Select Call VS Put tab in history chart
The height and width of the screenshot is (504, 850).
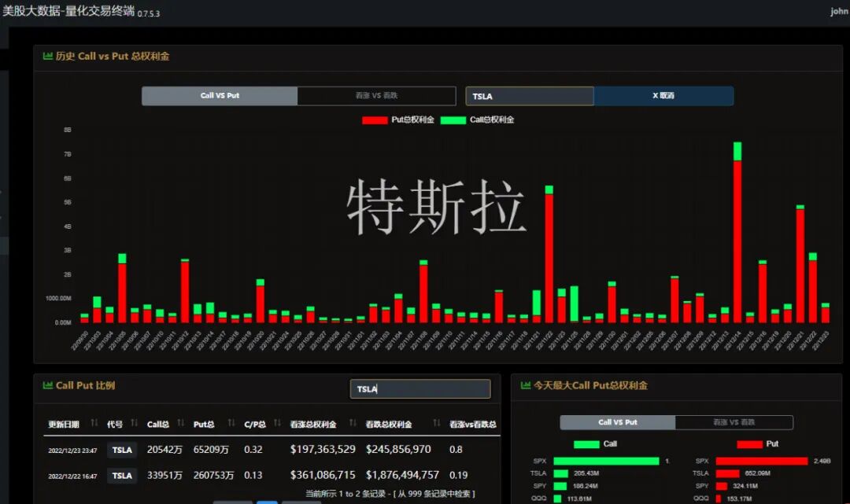tap(220, 96)
